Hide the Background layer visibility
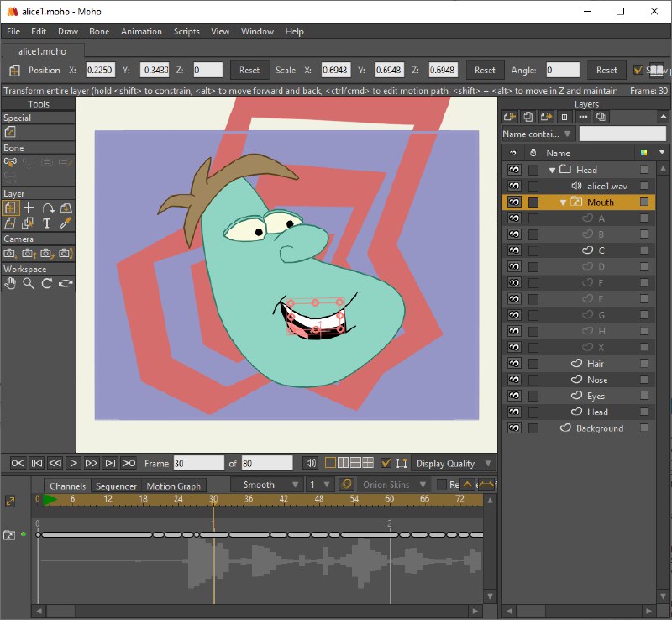Screen dimensions: 672x620 (514, 428)
